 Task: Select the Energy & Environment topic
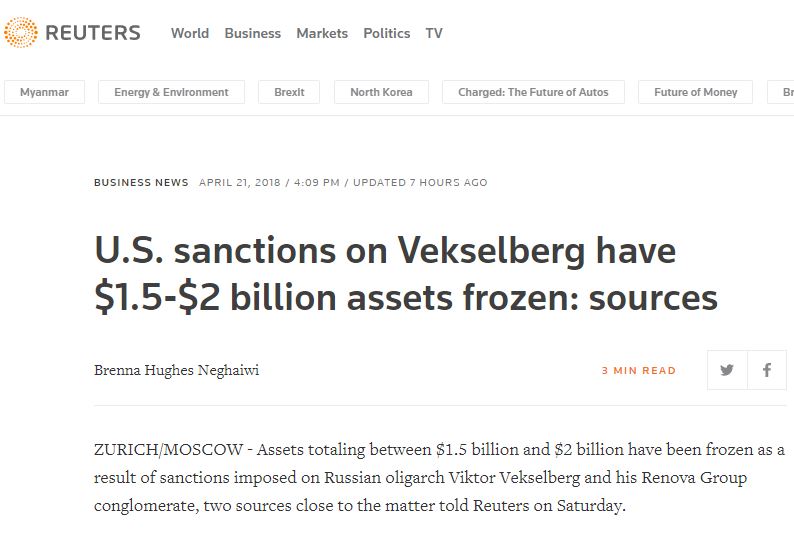point(171,92)
